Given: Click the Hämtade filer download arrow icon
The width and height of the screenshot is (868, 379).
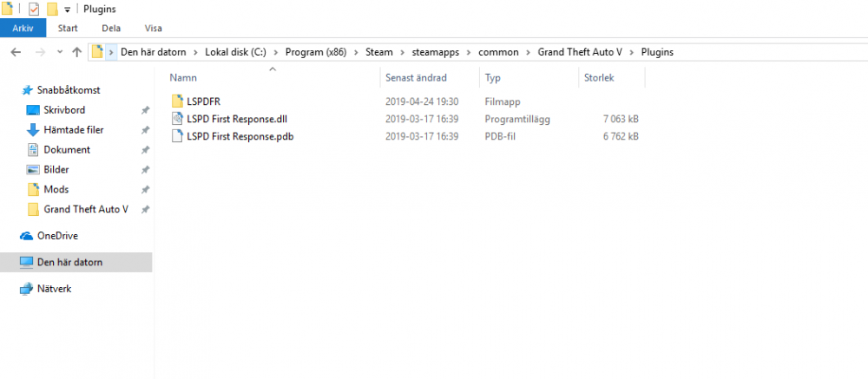Looking at the screenshot, I should pos(33,130).
